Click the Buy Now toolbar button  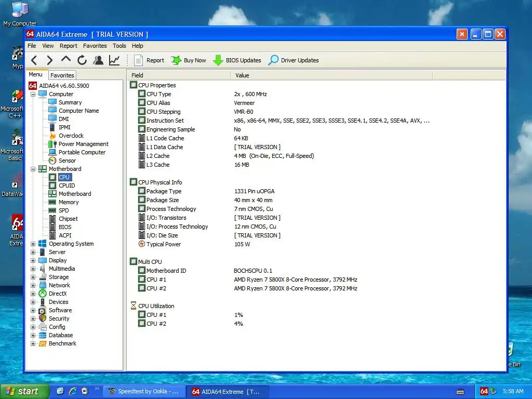coord(189,60)
